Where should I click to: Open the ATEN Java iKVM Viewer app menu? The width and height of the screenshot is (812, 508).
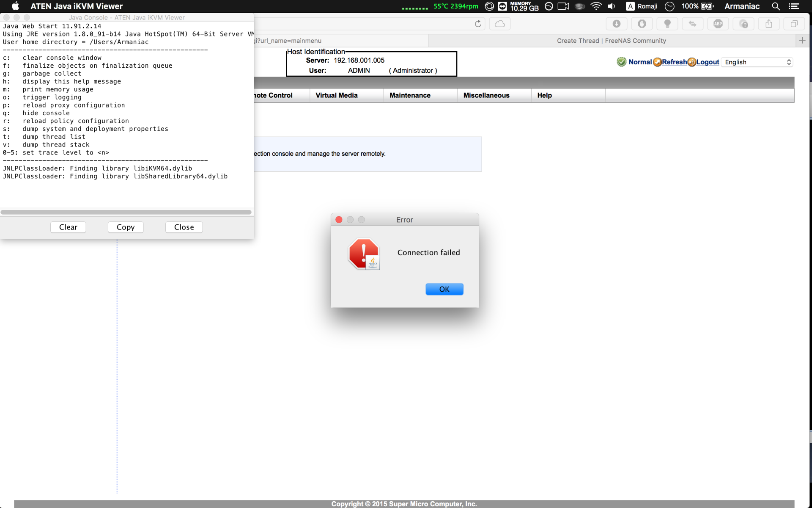[77, 6]
